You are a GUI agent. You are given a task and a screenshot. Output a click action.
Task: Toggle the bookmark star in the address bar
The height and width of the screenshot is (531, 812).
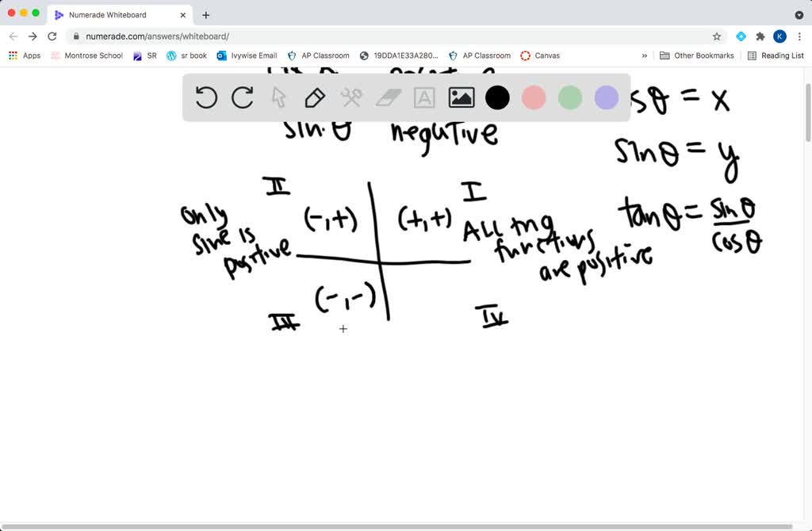(x=716, y=36)
